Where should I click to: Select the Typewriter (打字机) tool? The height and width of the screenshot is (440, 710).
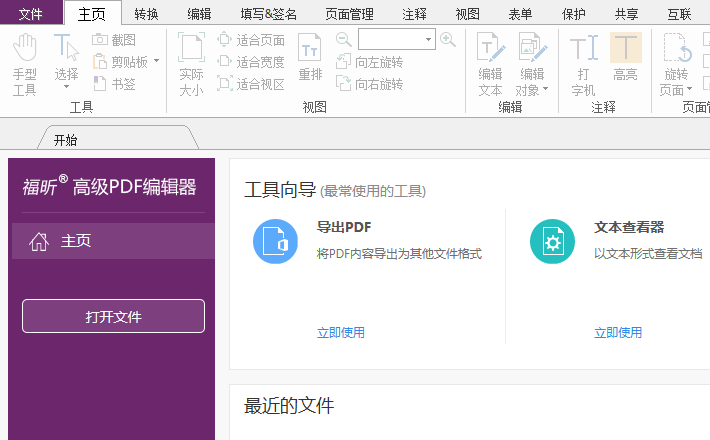click(584, 64)
